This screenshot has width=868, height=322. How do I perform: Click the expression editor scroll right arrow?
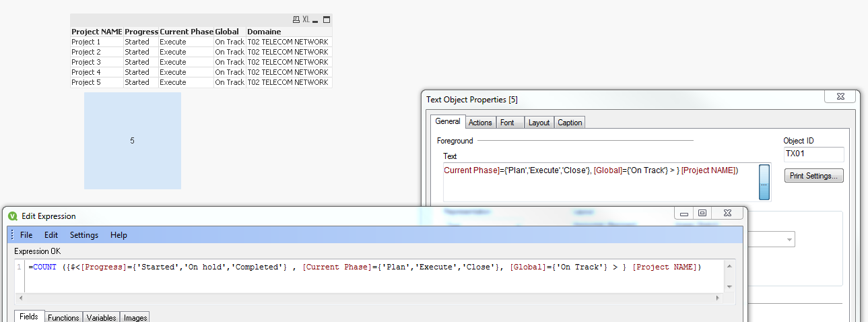(719, 298)
